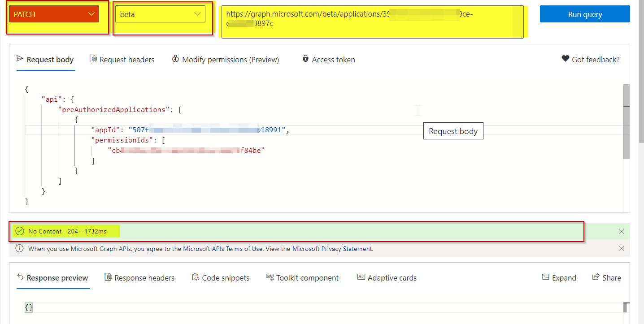Open the beta API version dropdown
644x324 pixels.
point(160,14)
